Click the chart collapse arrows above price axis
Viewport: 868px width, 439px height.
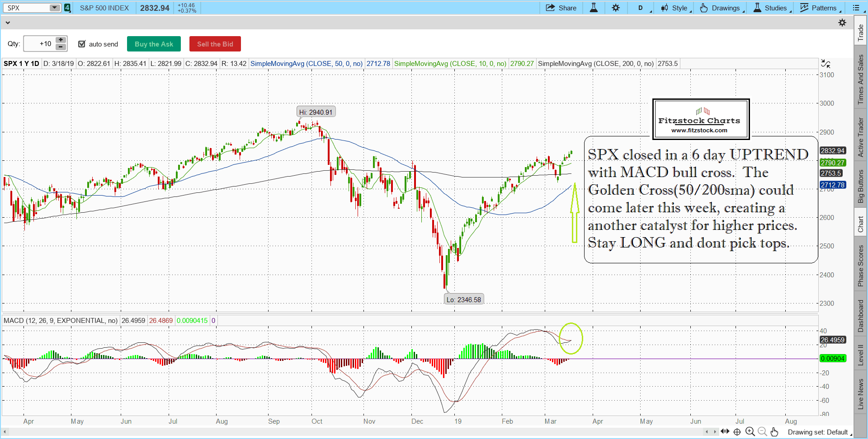(826, 64)
